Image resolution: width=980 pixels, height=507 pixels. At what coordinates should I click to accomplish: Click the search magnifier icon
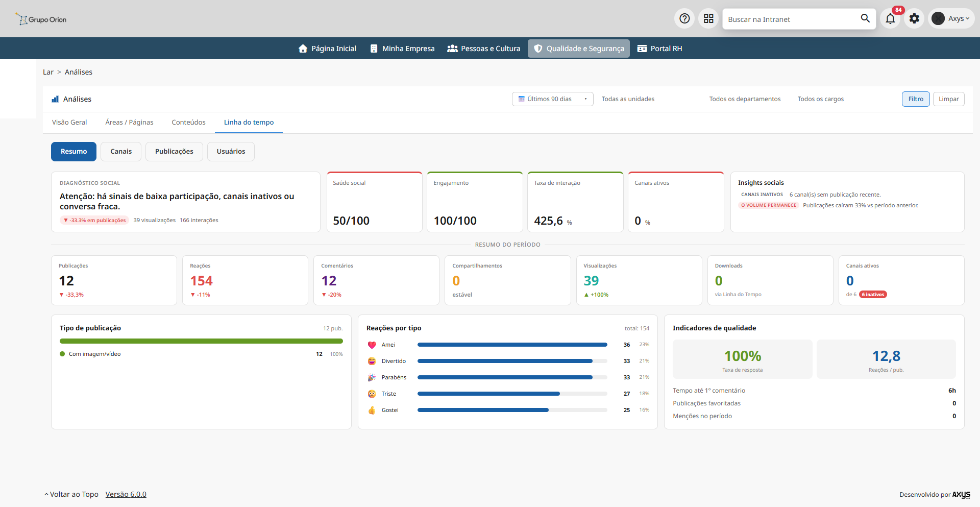point(865,19)
